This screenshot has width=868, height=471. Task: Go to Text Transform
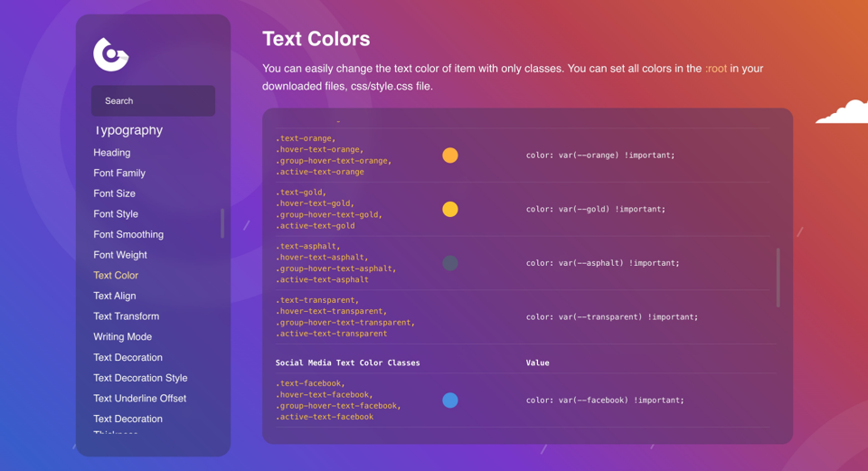(x=127, y=316)
